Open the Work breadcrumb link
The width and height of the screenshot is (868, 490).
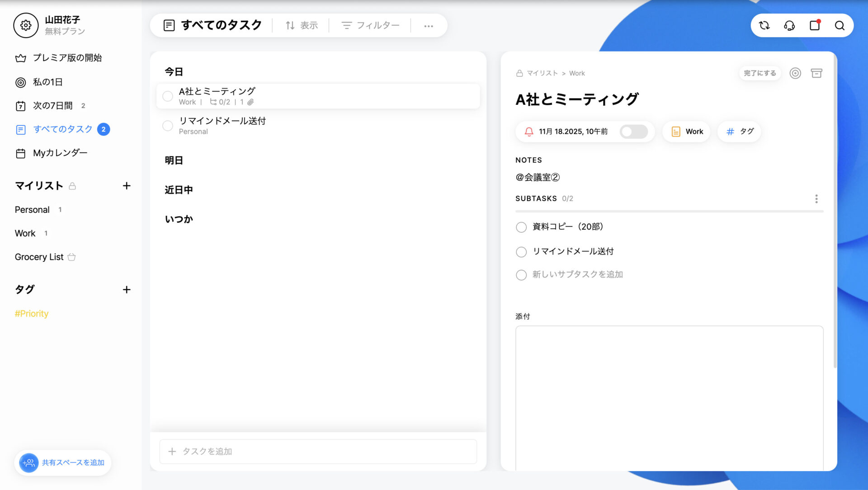(x=577, y=73)
